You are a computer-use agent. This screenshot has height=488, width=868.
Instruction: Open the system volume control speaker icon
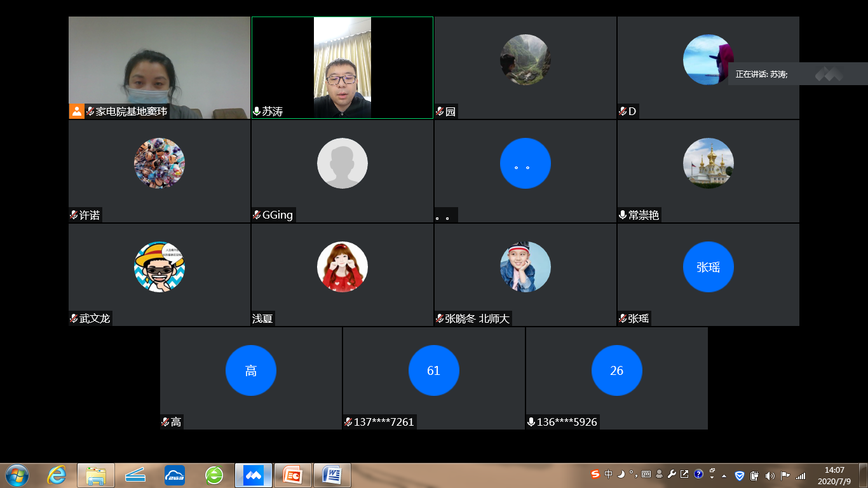pos(770,475)
